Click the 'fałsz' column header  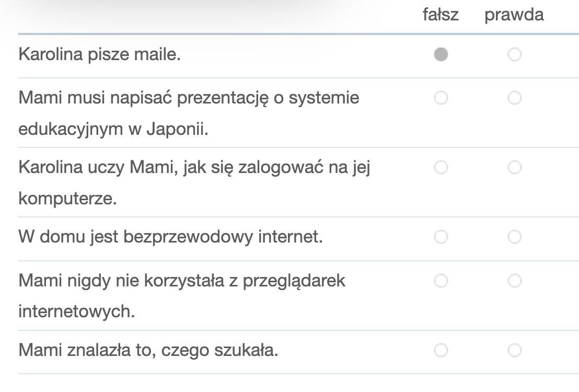[x=441, y=15]
